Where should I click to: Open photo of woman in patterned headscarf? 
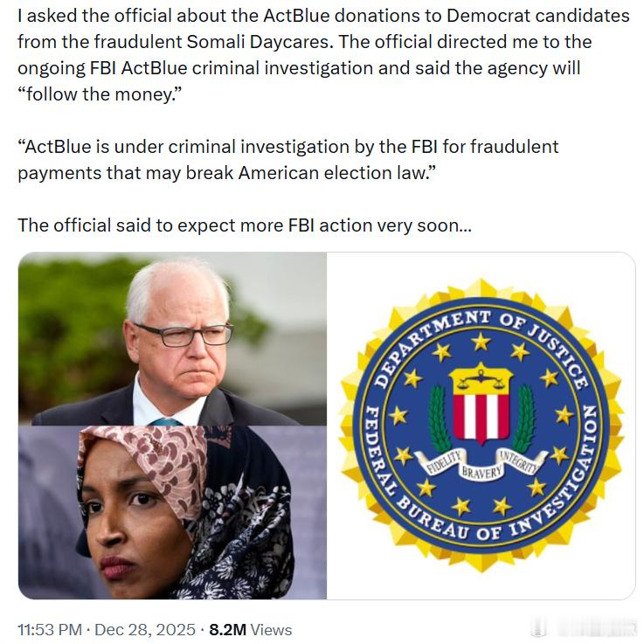click(172, 513)
